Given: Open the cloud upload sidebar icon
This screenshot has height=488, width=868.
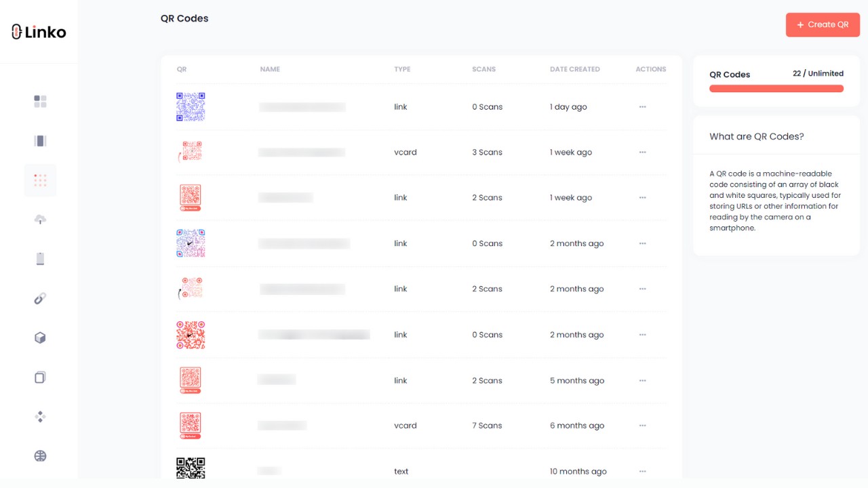Looking at the screenshot, I should coord(40,220).
